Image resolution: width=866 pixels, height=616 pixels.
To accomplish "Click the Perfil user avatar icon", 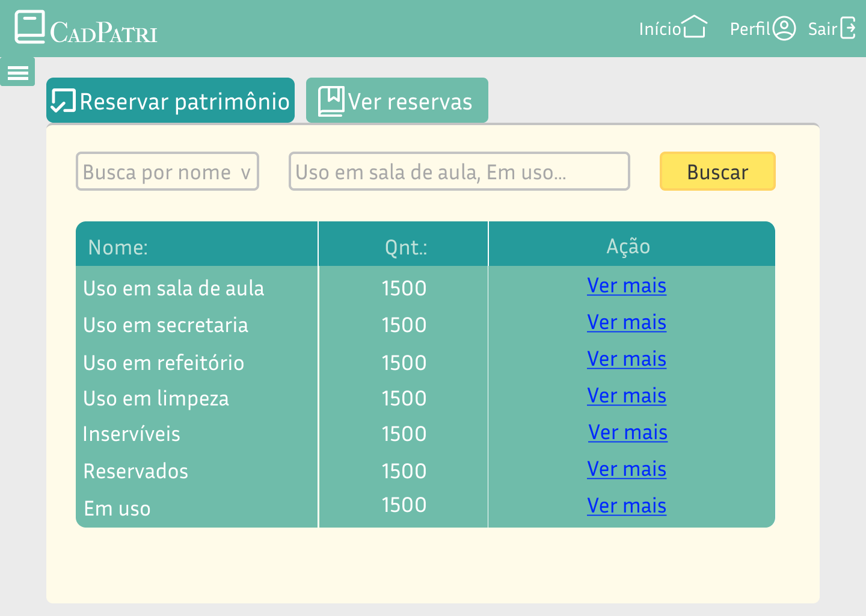I will click(784, 28).
